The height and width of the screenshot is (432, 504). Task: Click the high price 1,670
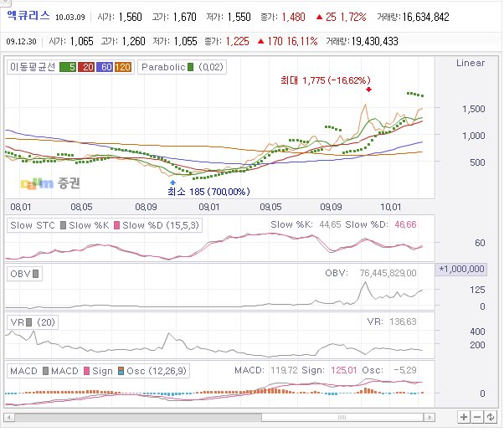(184, 17)
